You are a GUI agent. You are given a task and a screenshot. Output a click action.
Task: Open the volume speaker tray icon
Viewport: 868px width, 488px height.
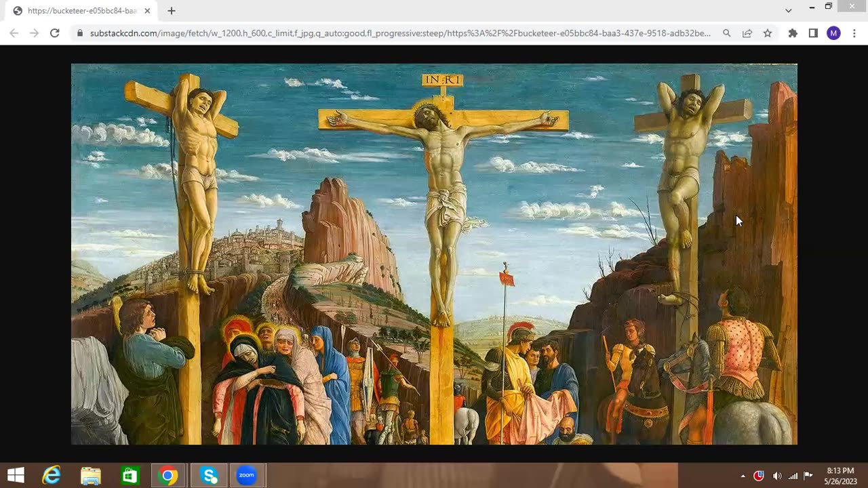click(776, 476)
